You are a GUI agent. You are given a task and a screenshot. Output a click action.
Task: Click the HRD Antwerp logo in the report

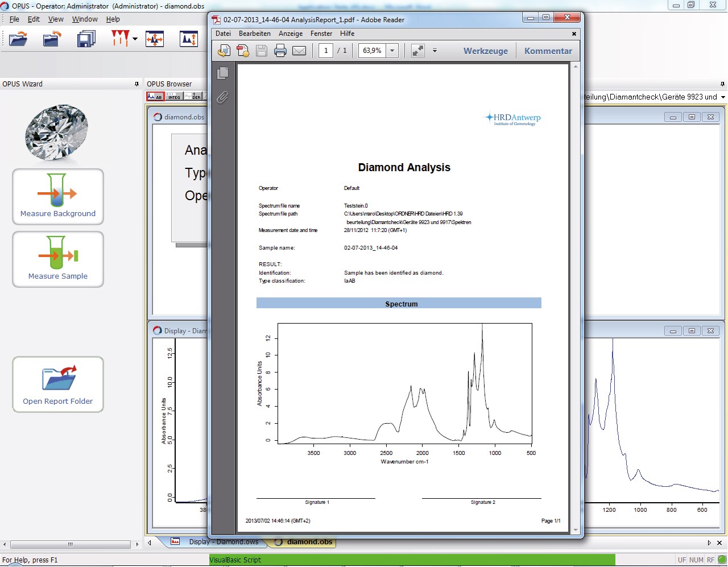coord(512,118)
